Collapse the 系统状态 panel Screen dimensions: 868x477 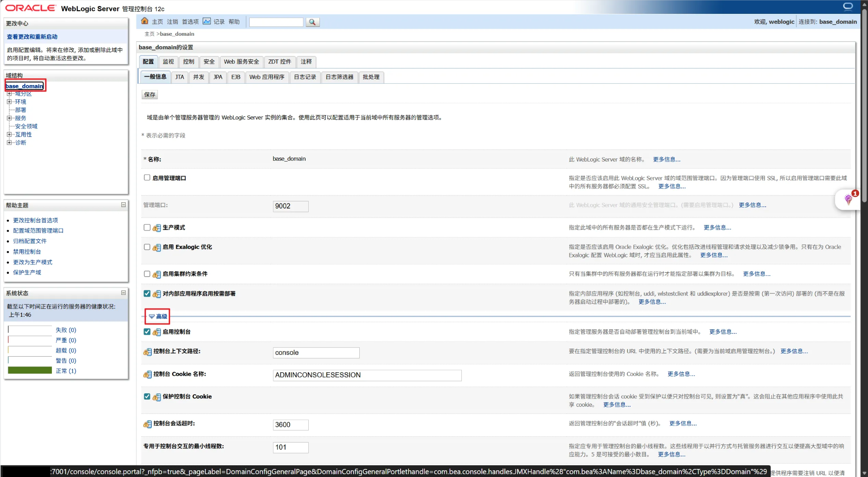point(123,293)
